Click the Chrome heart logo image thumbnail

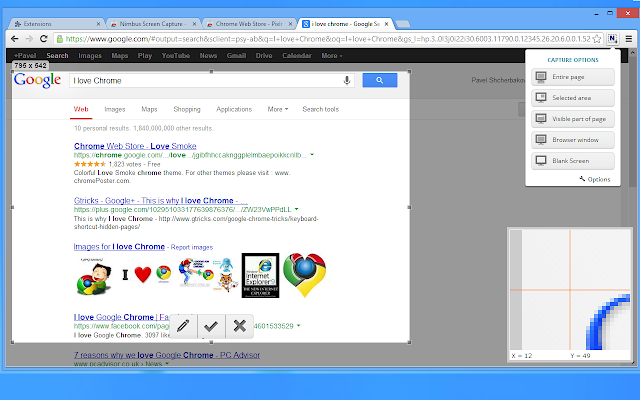point(304,275)
